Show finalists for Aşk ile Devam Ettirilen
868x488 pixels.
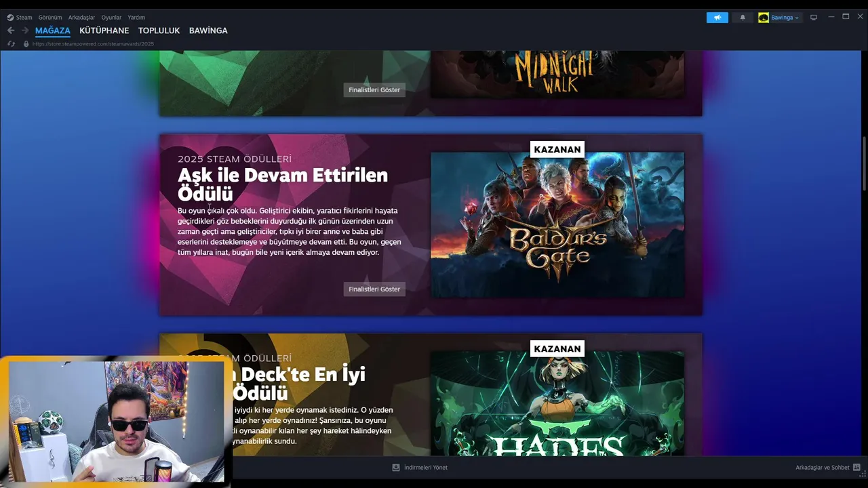(x=374, y=289)
